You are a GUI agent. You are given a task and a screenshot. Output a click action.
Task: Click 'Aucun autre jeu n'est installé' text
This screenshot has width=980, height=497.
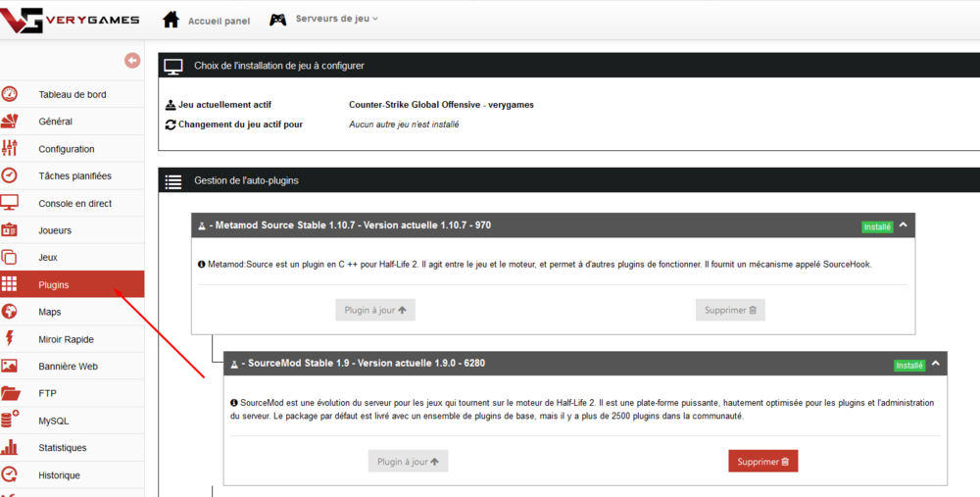[404, 124]
